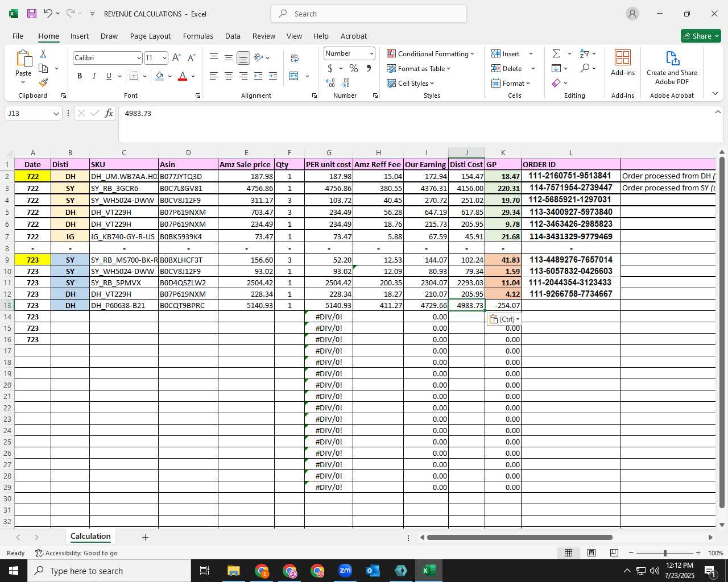Toggle Center horizontal alignment
728x582 pixels.
229,76
